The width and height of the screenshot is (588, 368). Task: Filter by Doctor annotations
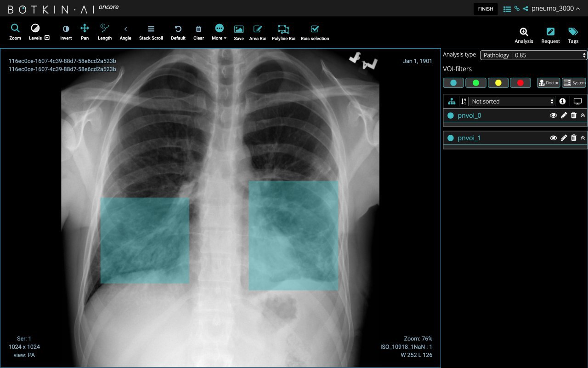[548, 83]
